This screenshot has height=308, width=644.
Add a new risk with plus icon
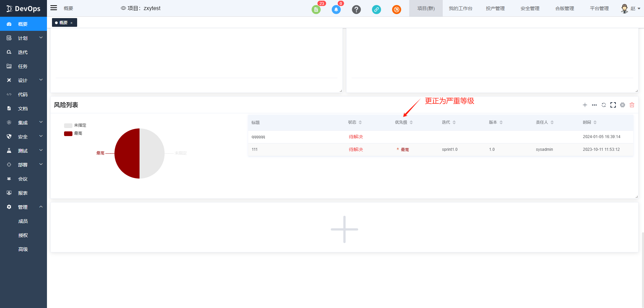585,105
